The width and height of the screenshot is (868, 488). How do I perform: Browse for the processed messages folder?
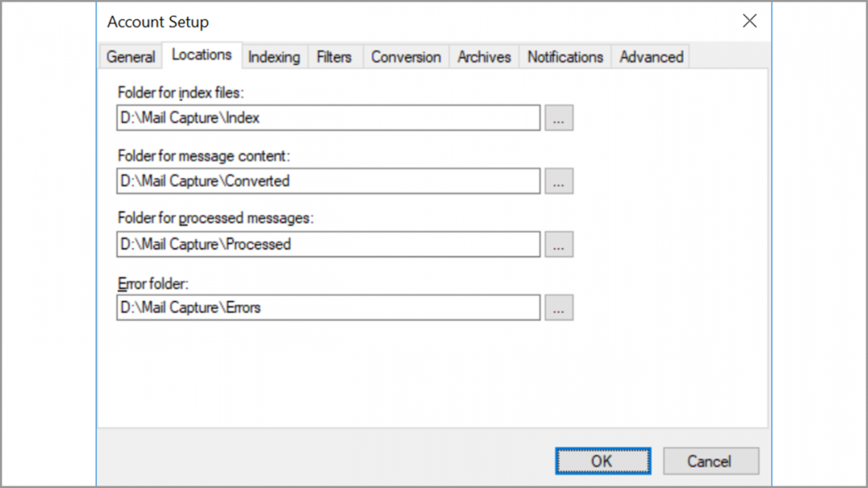[558, 245]
